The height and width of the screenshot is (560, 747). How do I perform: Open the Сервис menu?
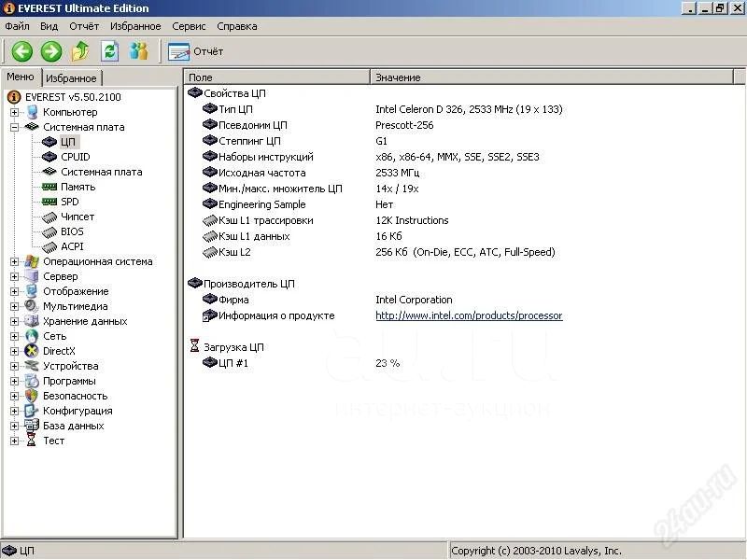click(189, 26)
